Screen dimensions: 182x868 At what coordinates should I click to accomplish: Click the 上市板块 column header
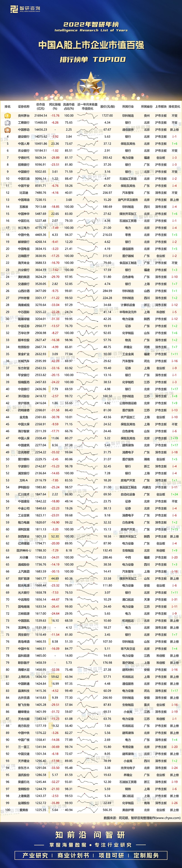(x=161, y=107)
